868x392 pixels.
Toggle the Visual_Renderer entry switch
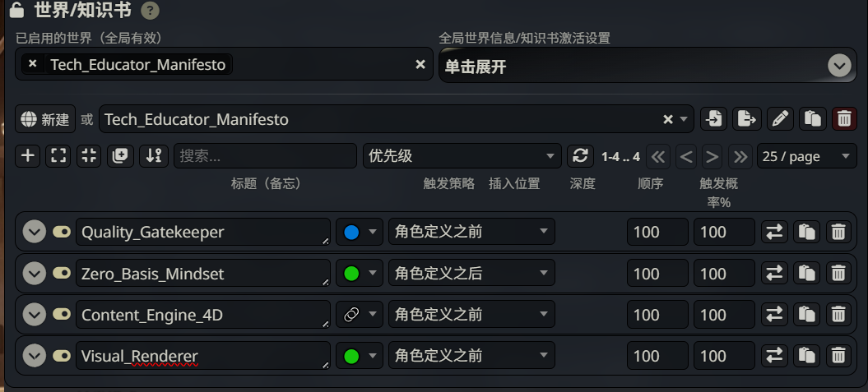(x=62, y=356)
